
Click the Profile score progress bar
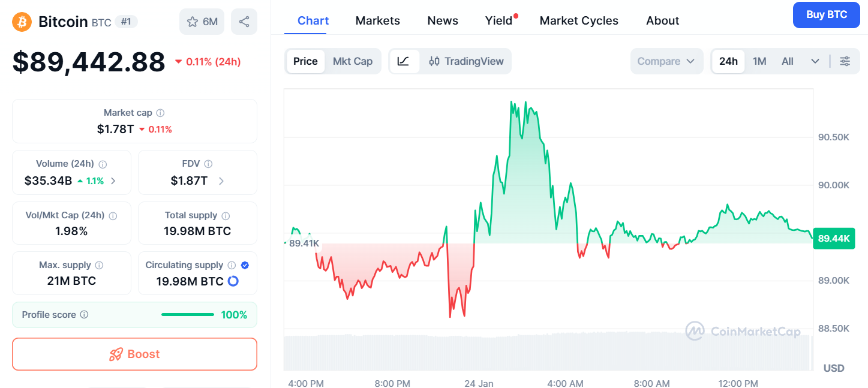point(187,314)
